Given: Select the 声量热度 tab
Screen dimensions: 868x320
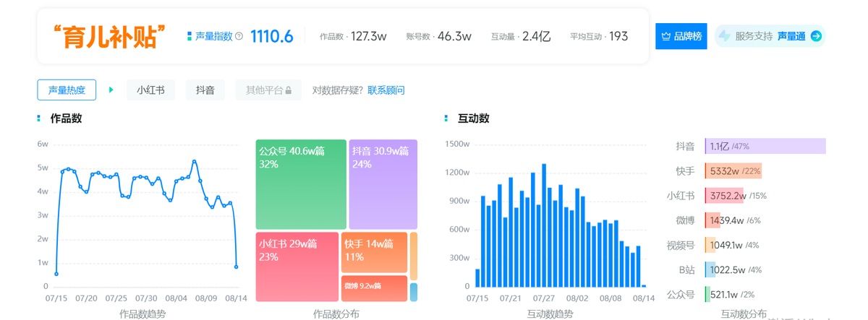Looking at the screenshot, I should coord(67,90).
